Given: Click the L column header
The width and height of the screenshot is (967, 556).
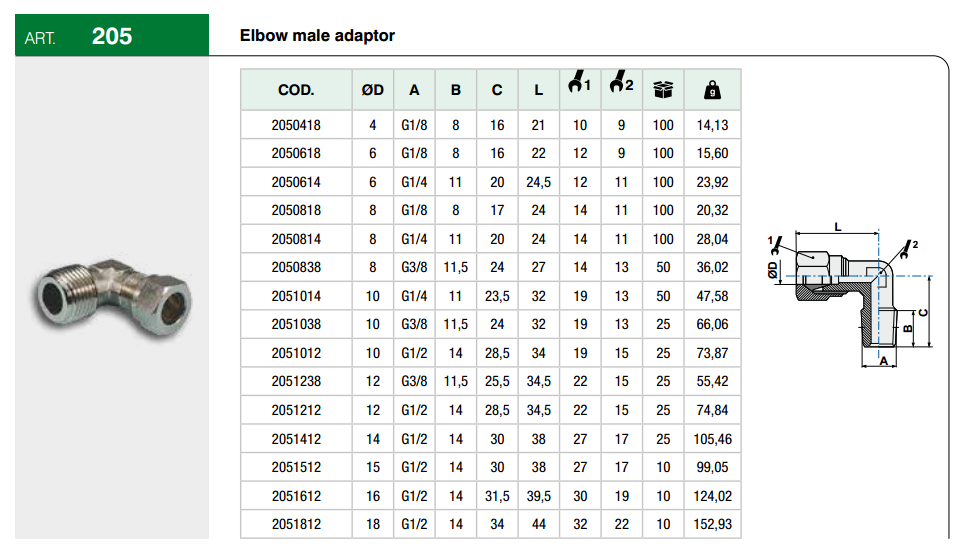Looking at the screenshot, I should coord(538,90).
